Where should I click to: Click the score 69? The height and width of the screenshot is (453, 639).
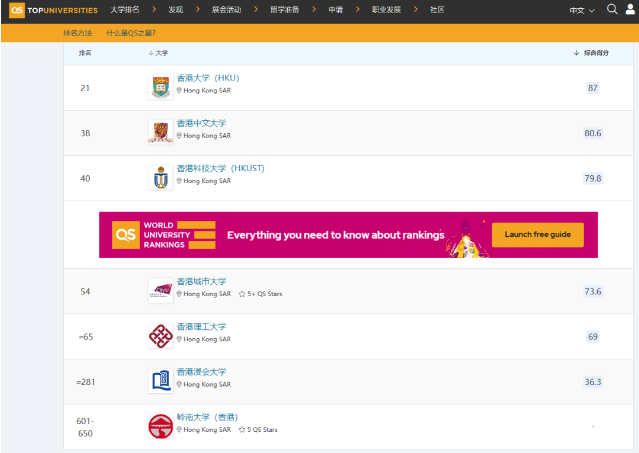(x=593, y=337)
